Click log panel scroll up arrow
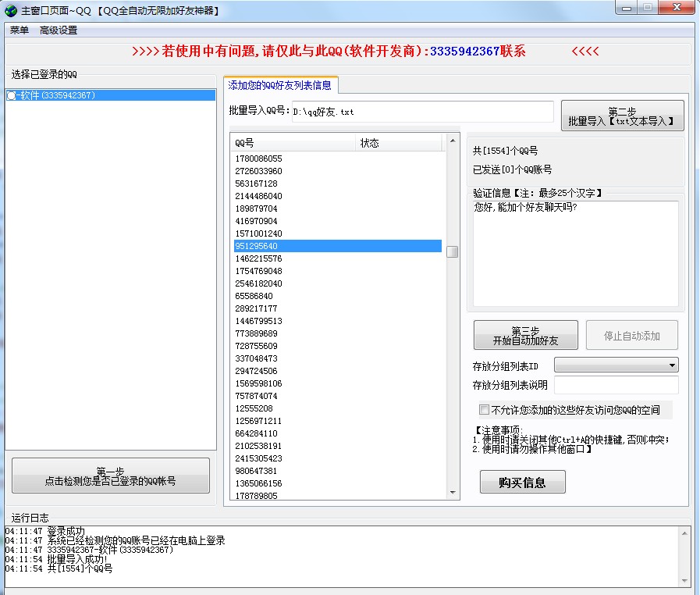700x595 pixels. coord(684,533)
